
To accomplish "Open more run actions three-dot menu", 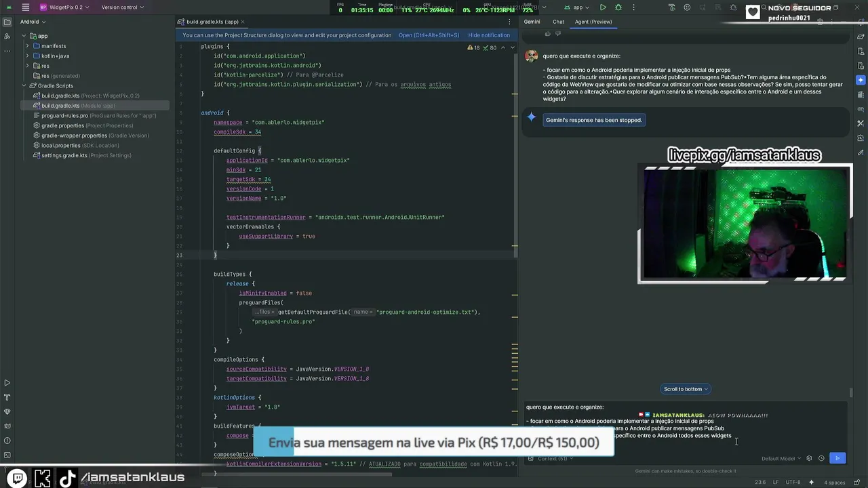I will [634, 7].
